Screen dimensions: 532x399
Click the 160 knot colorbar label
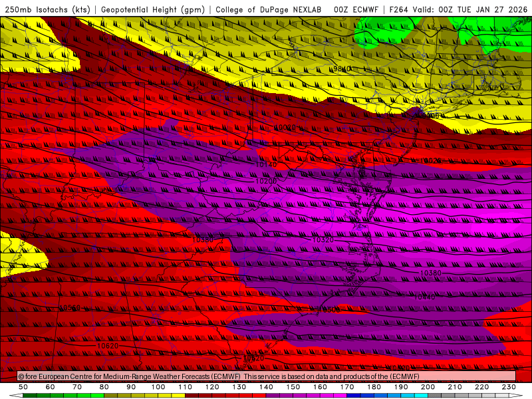[x=320, y=387]
